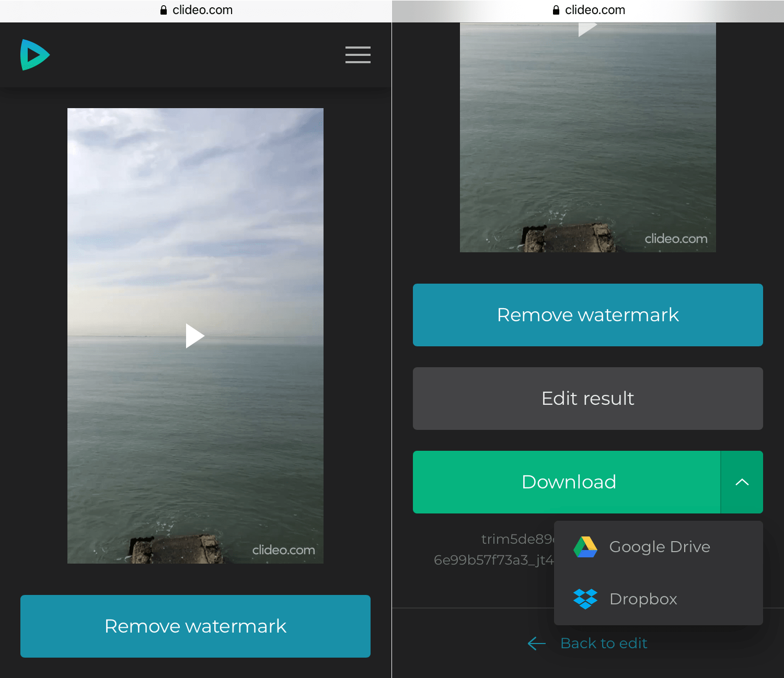784x678 pixels.
Task: Select Edit result
Action: pyautogui.click(x=587, y=399)
